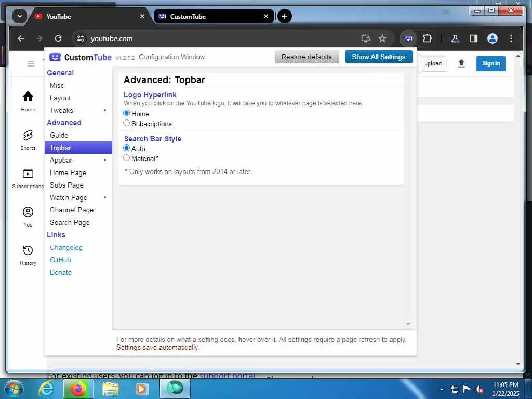Click the settings panel scroll down arrow
The image size is (532, 399).
coord(408,324)
